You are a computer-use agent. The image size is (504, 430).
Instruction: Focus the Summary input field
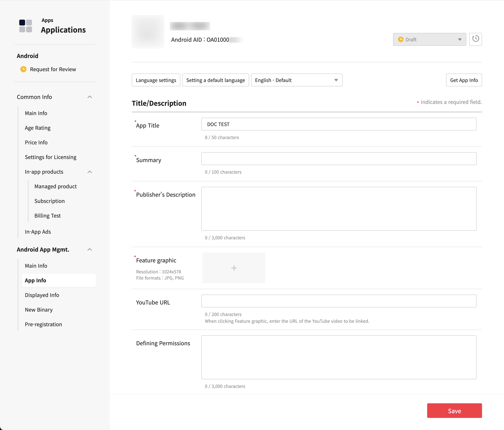pos(339,159)
